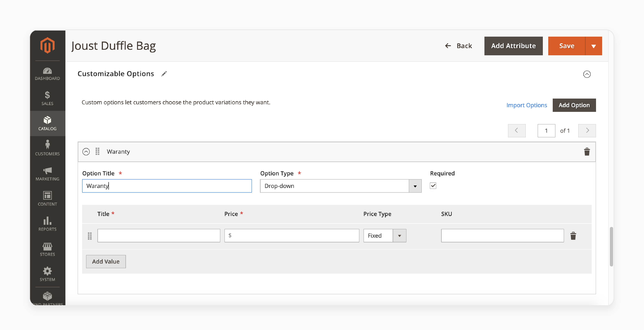
Task: Click the Magento logo icon
Action: (x=47, y=45)
